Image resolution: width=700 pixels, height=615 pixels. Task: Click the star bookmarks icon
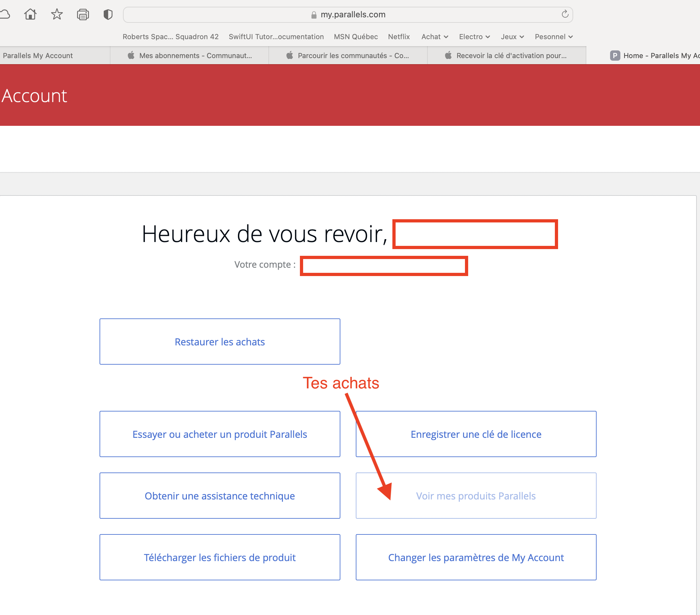coord(57,14)
